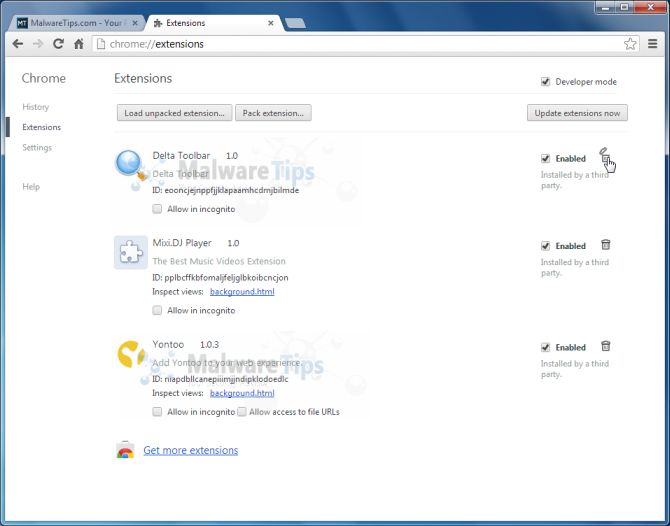
Task: Remove Delta Toolbar with its trash icon
Action: 605,156
